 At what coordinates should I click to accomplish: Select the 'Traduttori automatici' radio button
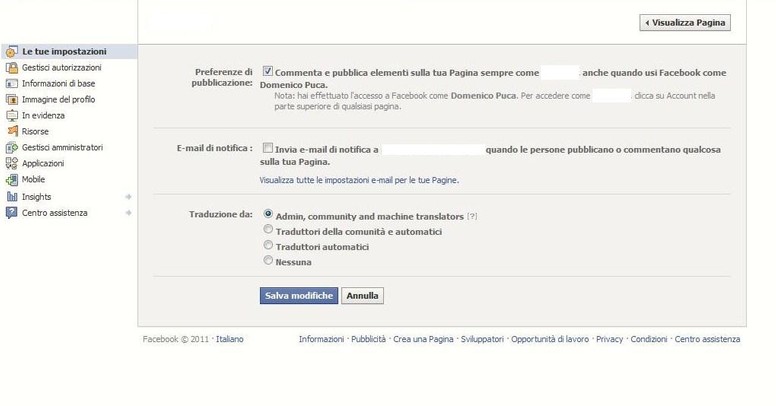267,245
